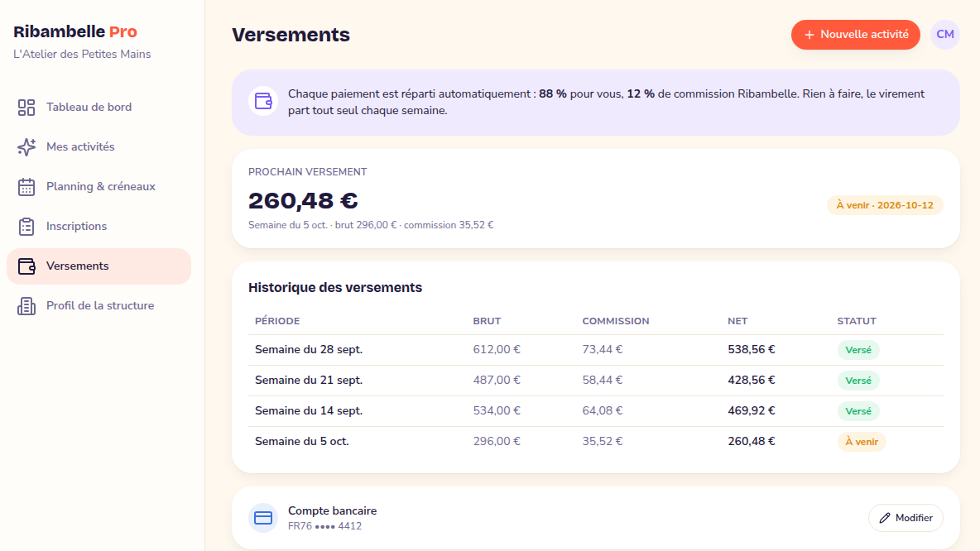Click the large 260,48 € next payout amount
This screenshot has height=551, width=980.
coord(303,201)
